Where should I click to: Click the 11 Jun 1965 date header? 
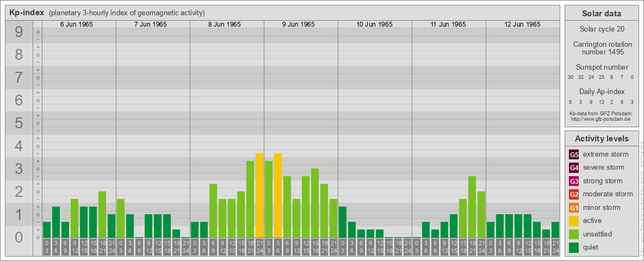coord(448,24)
